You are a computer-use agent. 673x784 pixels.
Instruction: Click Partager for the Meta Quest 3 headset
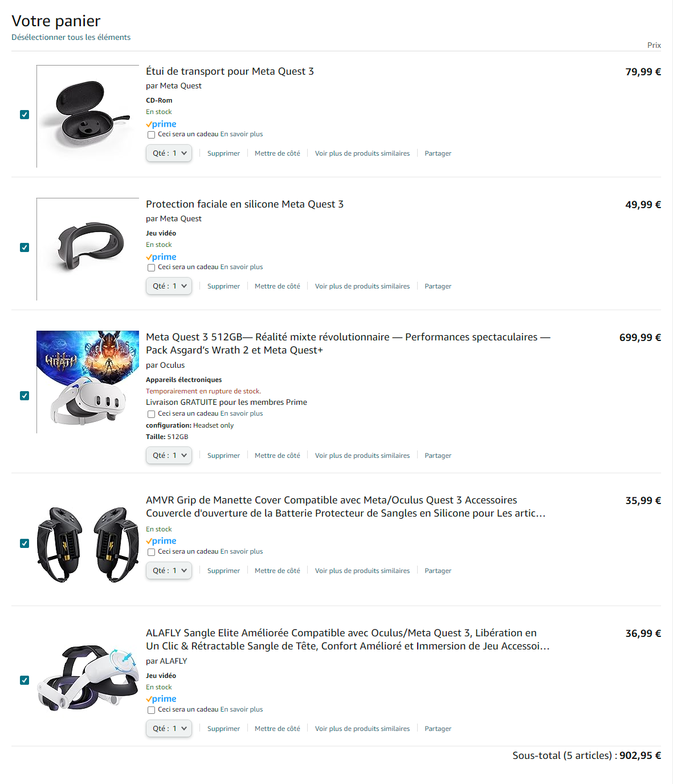click(x=438, y=456)
